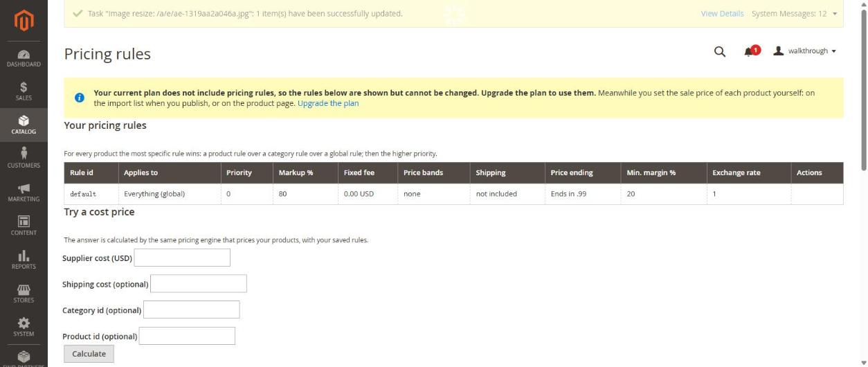Click the Min. margin % column header
The height and width of the screenshot is (367, 868).
pyautogui.click(x=664, y=172)
